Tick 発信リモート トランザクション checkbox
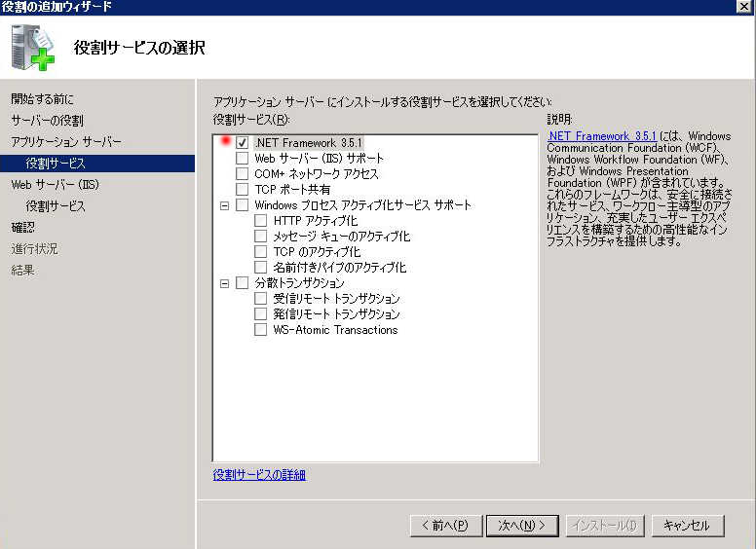The height and width of the screenshot is (549, 756). click(x=260, y=314)
